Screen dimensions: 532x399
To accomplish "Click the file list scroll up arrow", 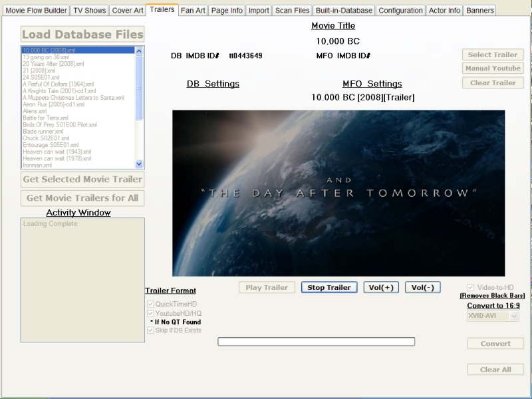I will [139, 50].
